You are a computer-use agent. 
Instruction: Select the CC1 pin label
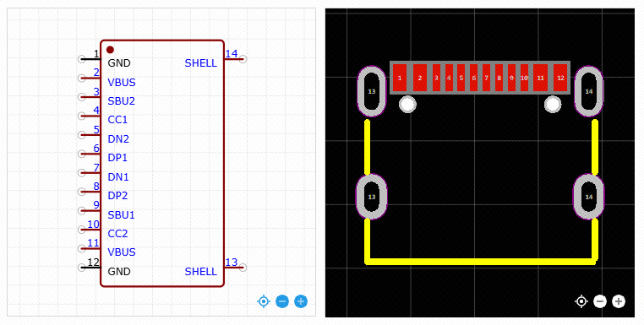pyautogui.click(x=117, y=120)
